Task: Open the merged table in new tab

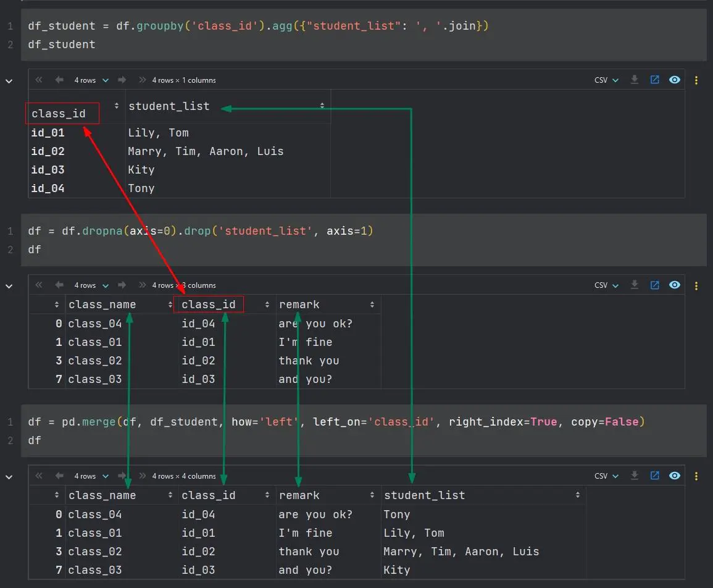Action: coord(654,476)
